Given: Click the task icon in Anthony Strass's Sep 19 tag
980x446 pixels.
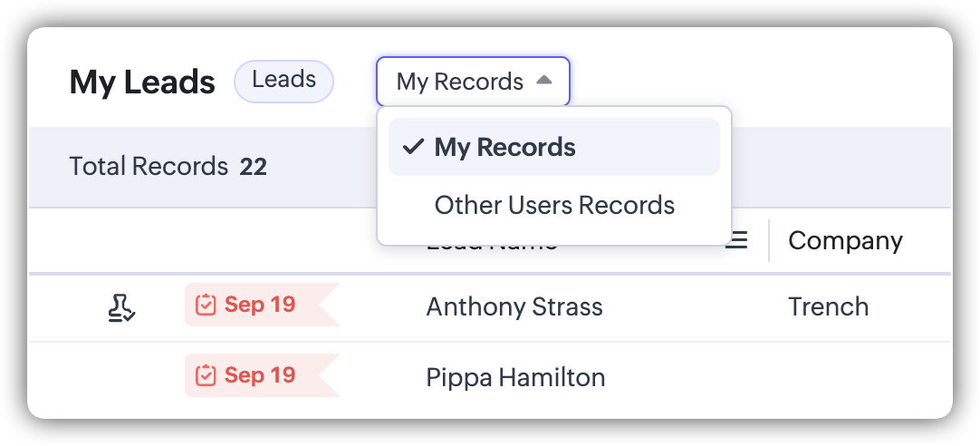Looking at the screenshot, I should (x=207, y=305).
